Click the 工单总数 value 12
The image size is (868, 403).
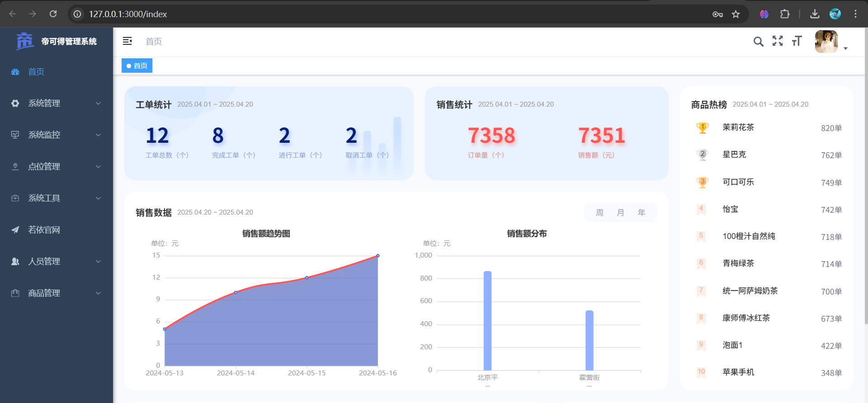tap(157, 136)
